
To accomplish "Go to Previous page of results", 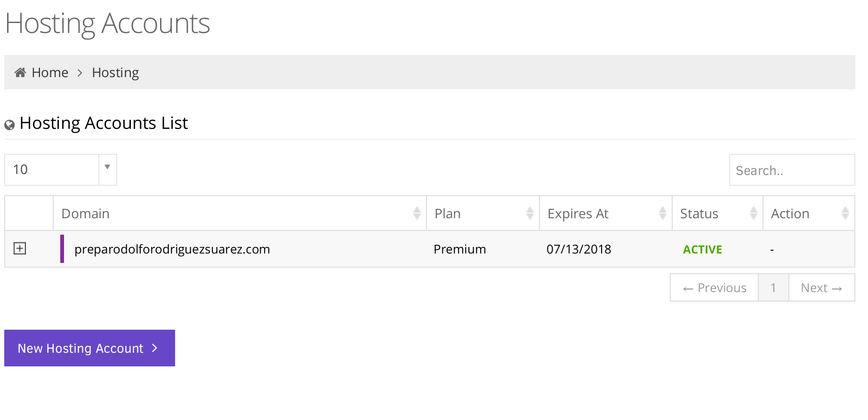I will tap(714, 288).
